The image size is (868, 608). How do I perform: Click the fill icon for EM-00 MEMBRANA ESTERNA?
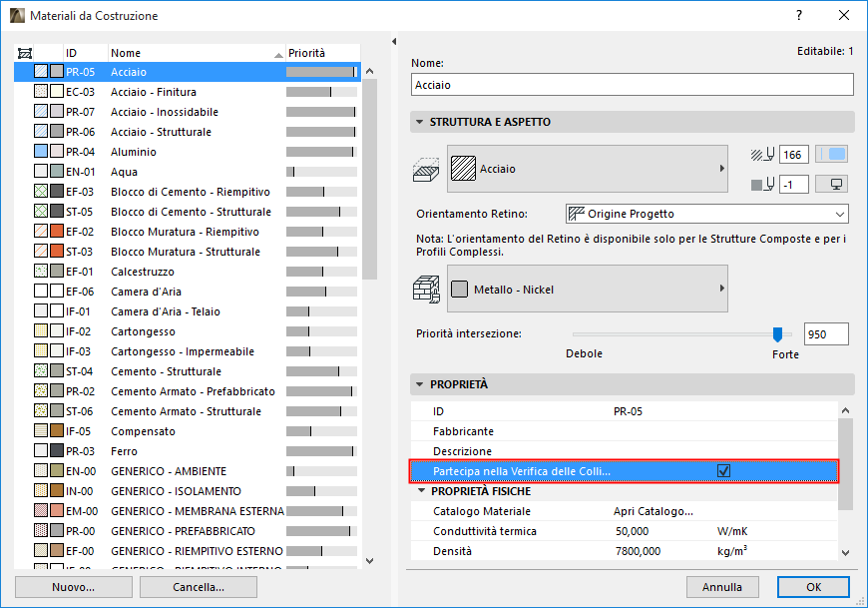(41, 510)
